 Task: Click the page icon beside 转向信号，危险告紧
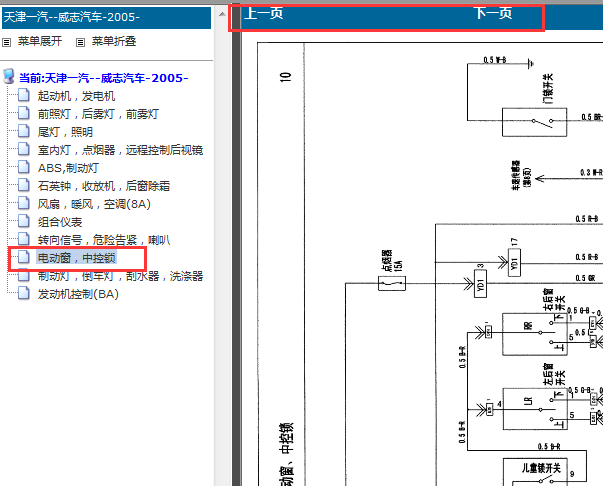click(x=24, y=239)
